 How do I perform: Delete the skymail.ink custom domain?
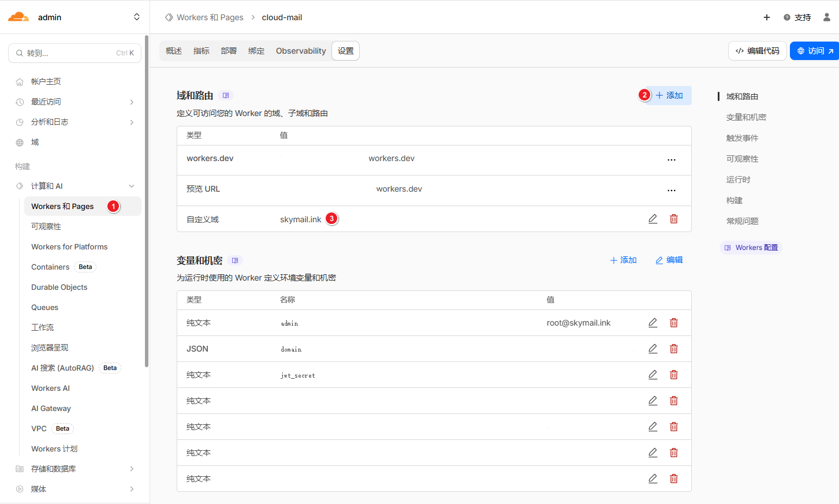click(673, 219)
